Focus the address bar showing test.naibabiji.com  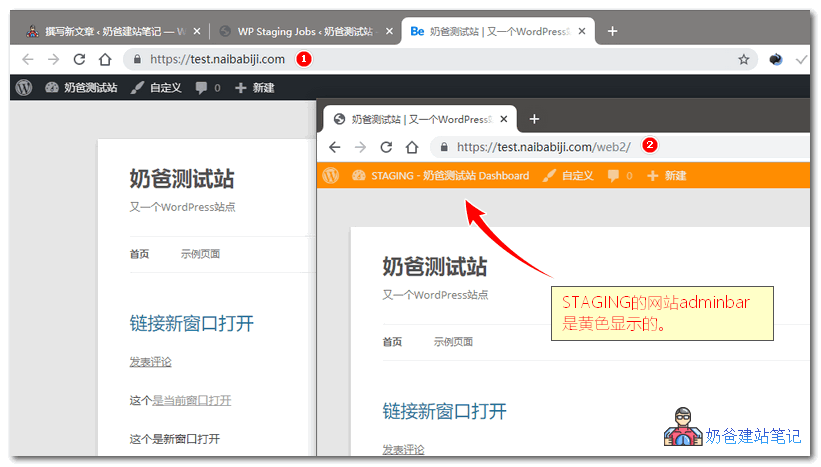(x=440, y=60)
